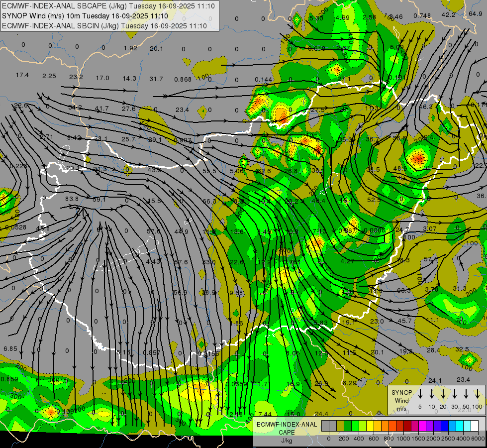The image size is (487, 448).
Task: Click the '24.1' value on the map
Action: 435,380
